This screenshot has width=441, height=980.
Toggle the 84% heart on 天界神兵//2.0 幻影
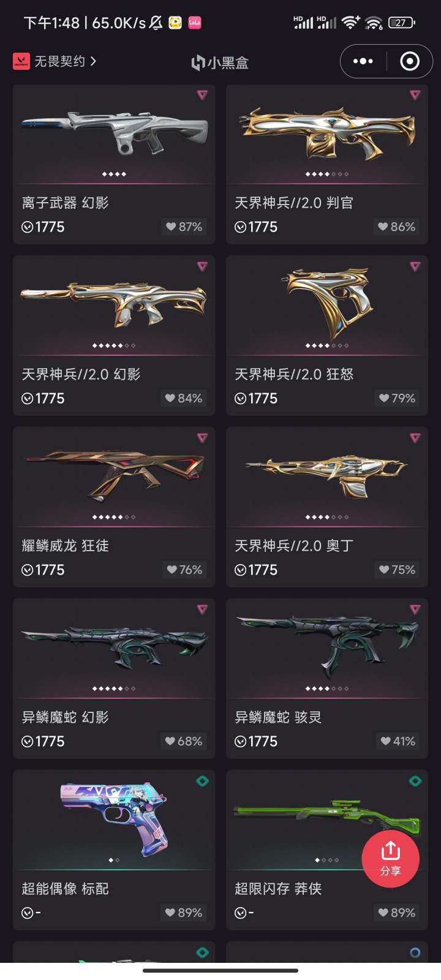tap(184, 398)
